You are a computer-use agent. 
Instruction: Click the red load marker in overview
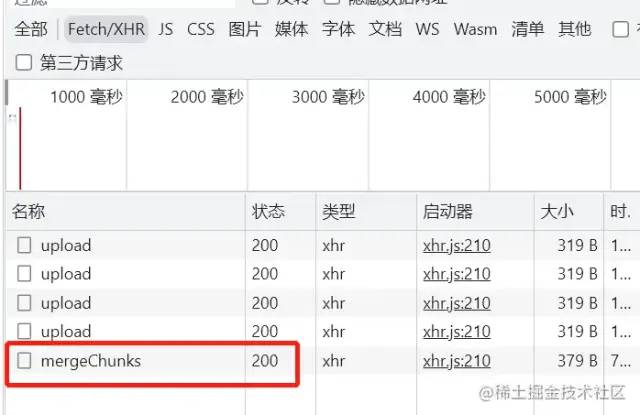point(20,149)
